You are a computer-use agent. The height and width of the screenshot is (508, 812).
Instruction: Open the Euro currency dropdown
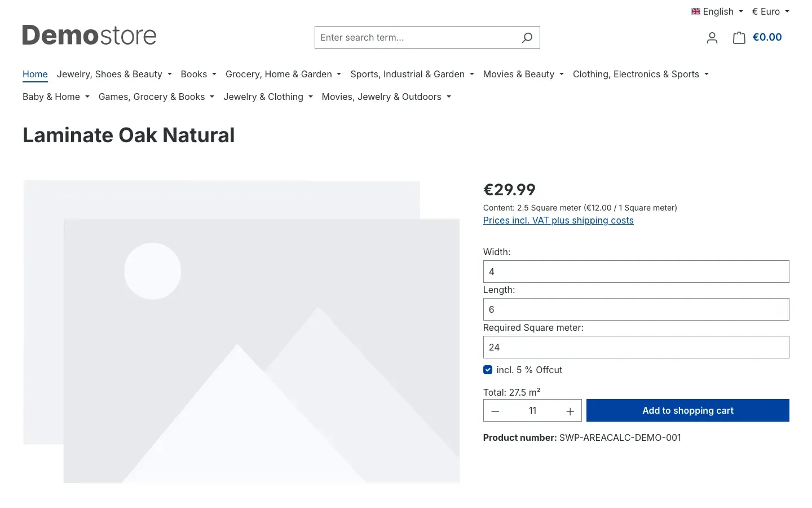click(771, 11)
